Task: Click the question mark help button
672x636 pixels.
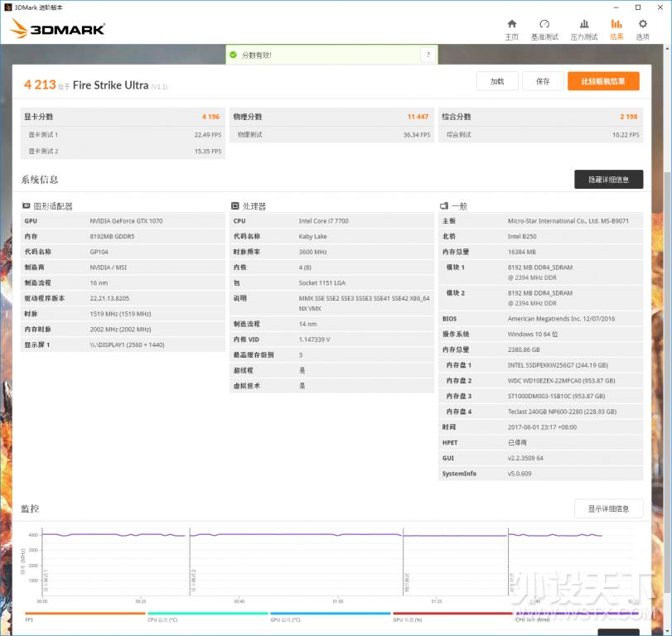Action: (x=428, y=55)
